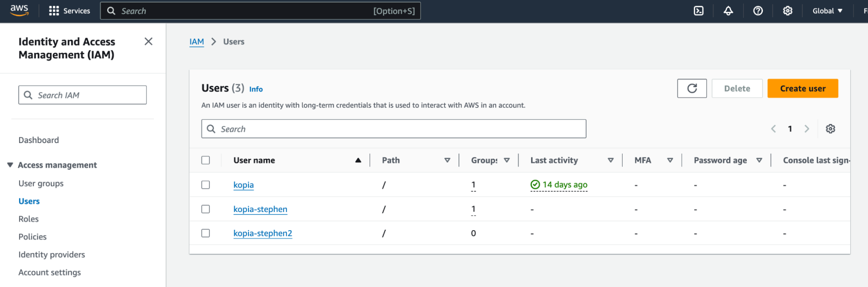Open Dashboard in the sidebar
868x287 pixels.
click(x=39, y=140)
